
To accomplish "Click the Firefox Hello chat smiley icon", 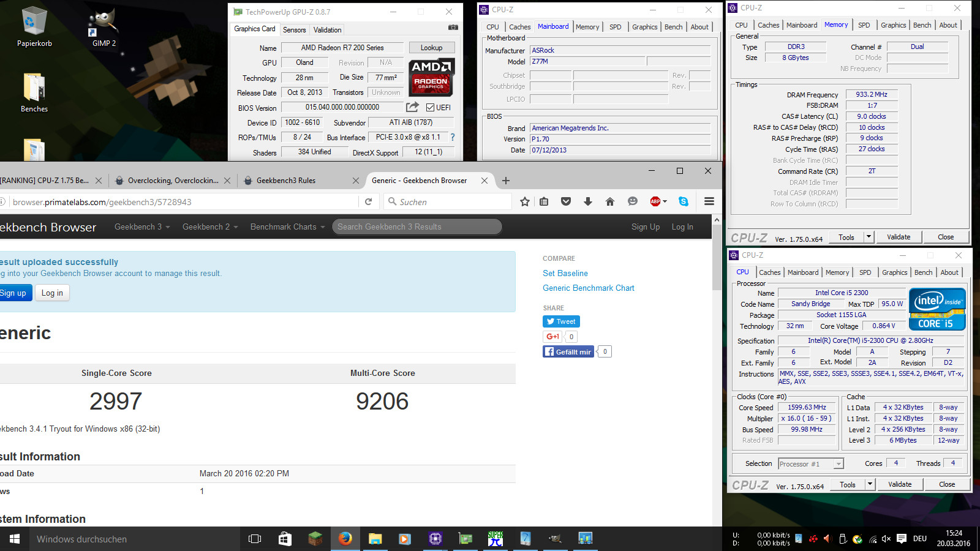I will point(633,201).
